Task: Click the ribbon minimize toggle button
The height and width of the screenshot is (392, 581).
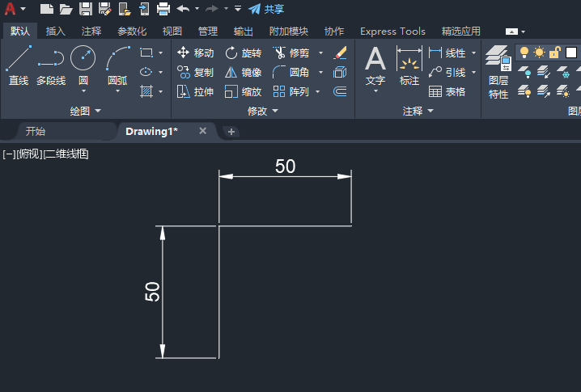Action: coord(511,32)
